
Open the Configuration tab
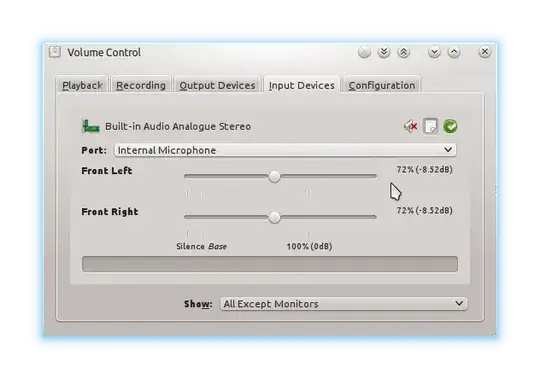click(x=382, y=85)
